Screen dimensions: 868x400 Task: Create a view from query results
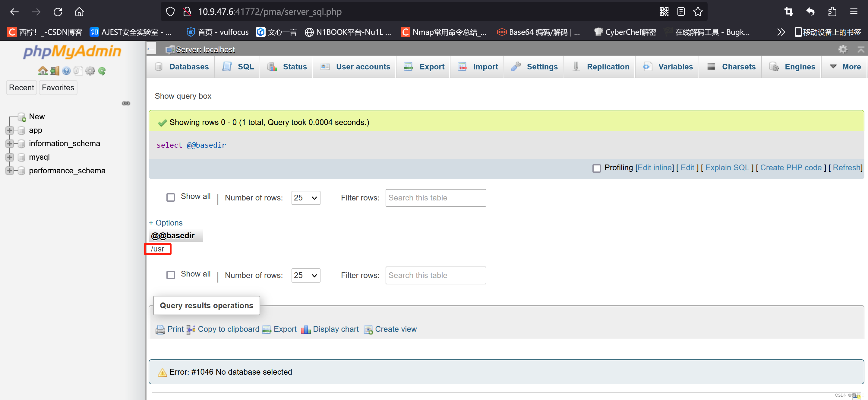[x=396, y=329]
